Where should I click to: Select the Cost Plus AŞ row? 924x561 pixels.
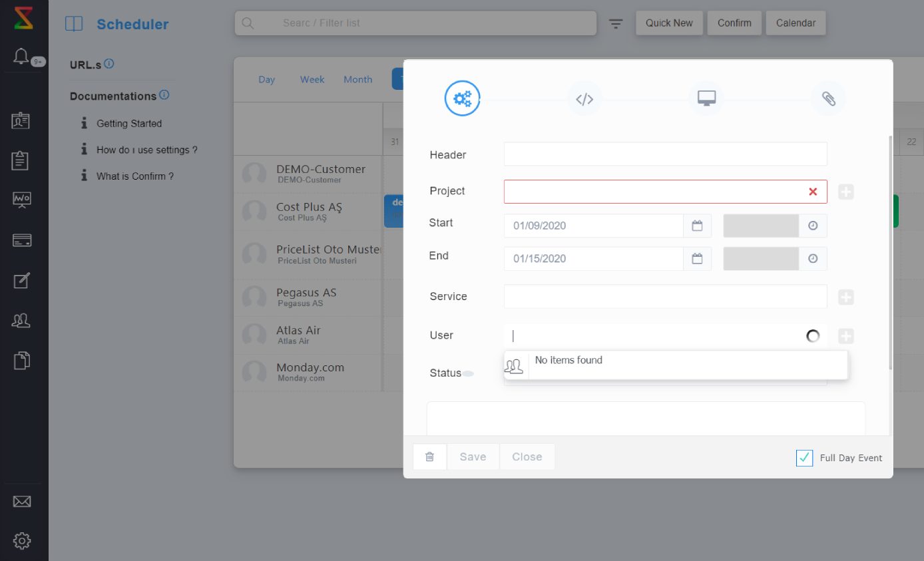(x=309, y=212)
